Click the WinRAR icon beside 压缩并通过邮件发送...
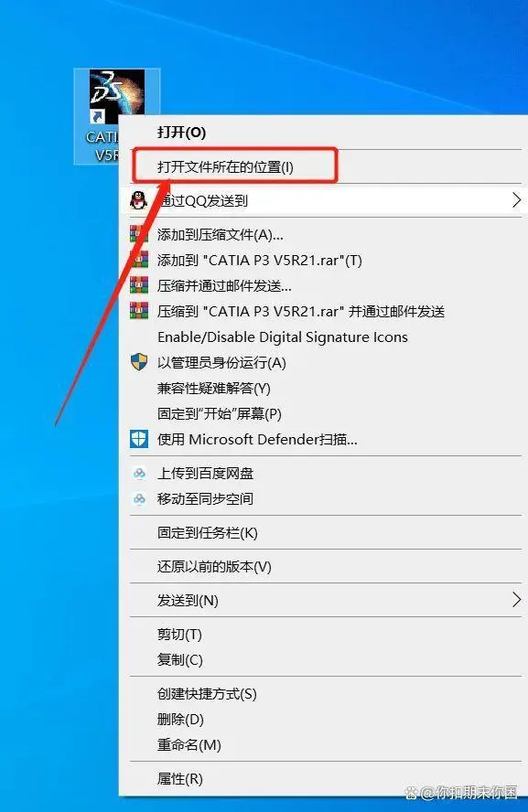528x812 pixels. tap(139, 285)
